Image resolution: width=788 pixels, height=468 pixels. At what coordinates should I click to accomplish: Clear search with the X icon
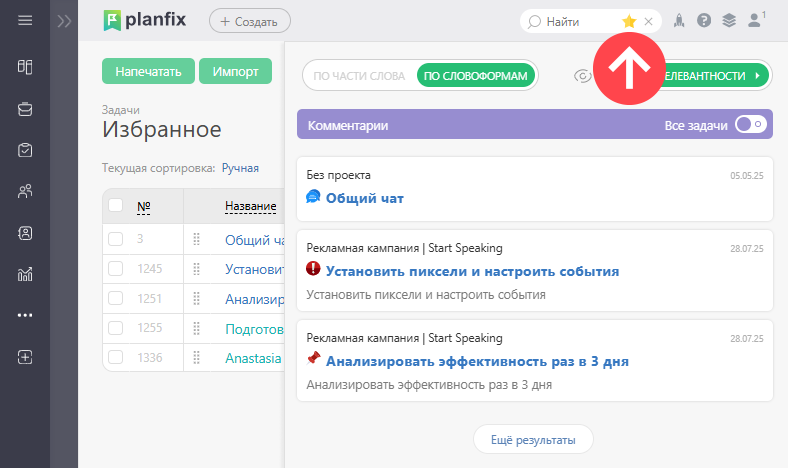pos(648,22)
